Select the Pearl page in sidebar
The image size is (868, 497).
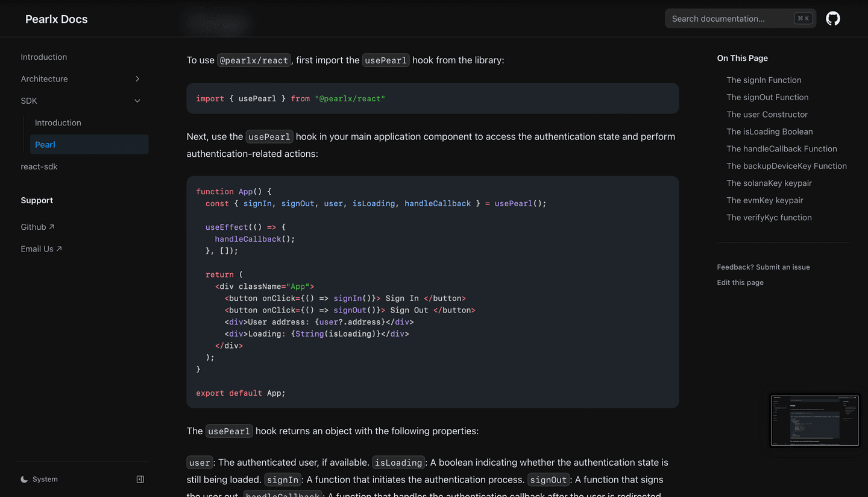pos(89,144)
